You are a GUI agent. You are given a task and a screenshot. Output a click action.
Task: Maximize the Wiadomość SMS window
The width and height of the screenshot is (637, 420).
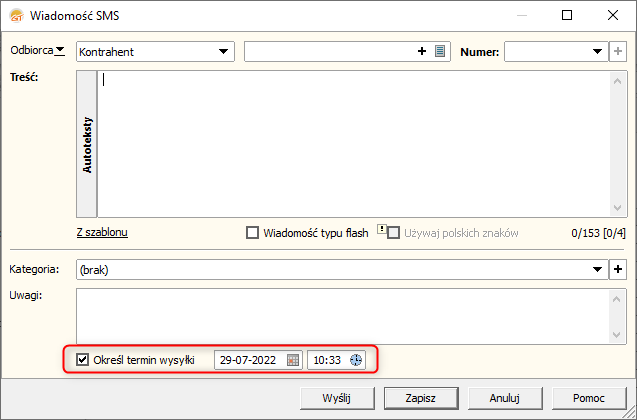coord(567,15)
